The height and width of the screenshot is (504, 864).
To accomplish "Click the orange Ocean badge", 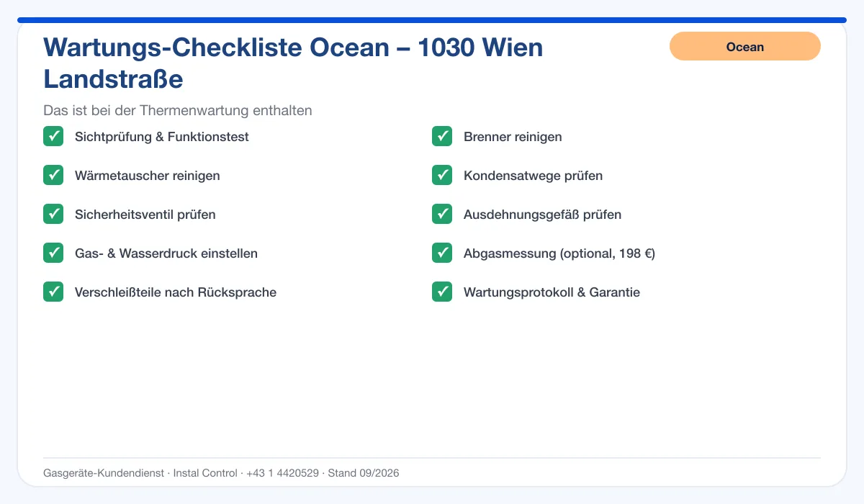I will [744, 46].
